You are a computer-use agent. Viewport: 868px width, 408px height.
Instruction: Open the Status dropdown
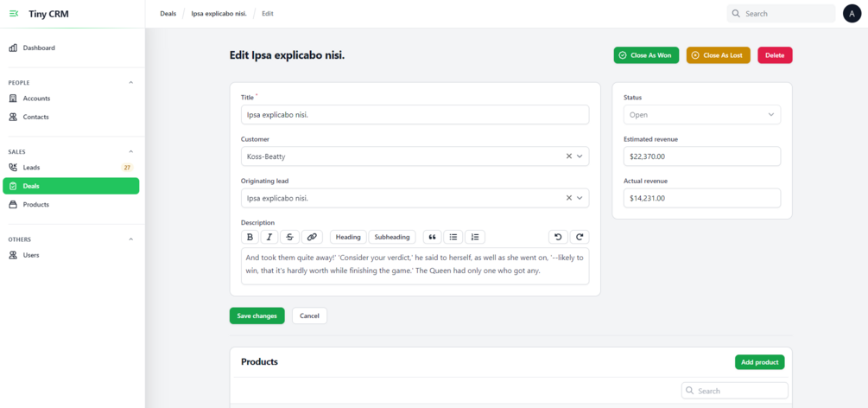tap(702, 115)
